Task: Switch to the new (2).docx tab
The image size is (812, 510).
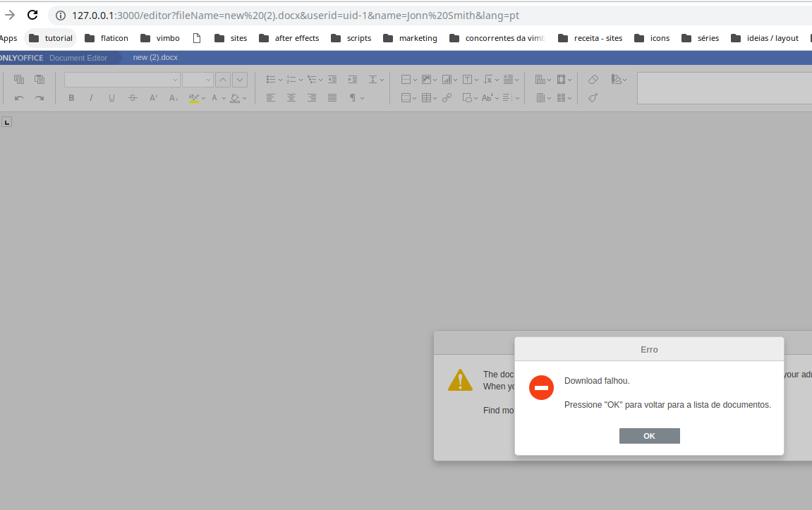Action: tap(155, 57)
